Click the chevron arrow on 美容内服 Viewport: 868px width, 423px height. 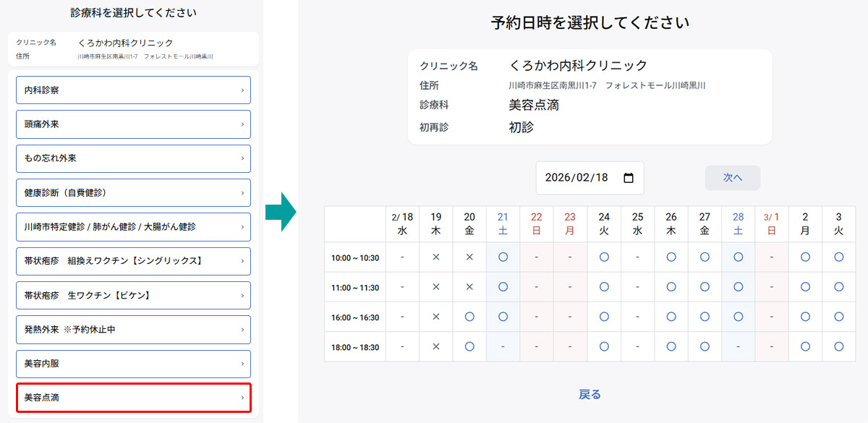point(244,364)
